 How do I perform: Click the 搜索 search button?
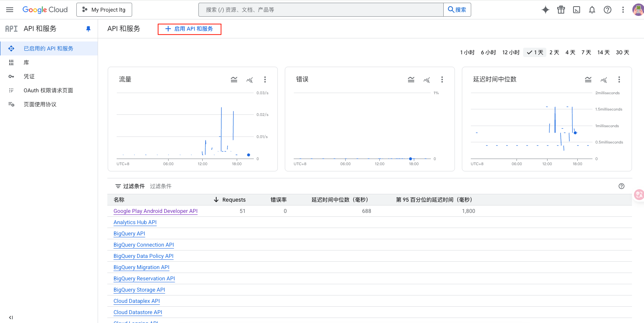[457, 10]
